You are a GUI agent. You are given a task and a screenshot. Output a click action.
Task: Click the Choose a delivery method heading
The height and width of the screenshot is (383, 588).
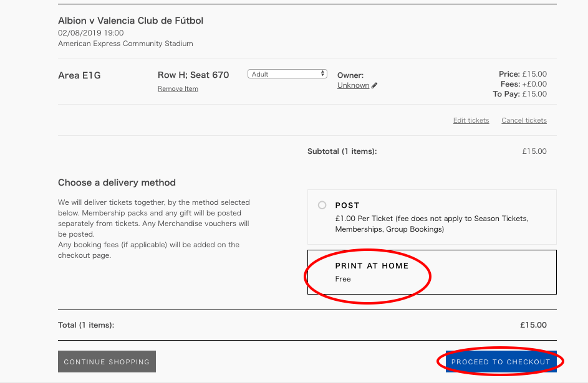pyautogui.click(x=117, y=182)
